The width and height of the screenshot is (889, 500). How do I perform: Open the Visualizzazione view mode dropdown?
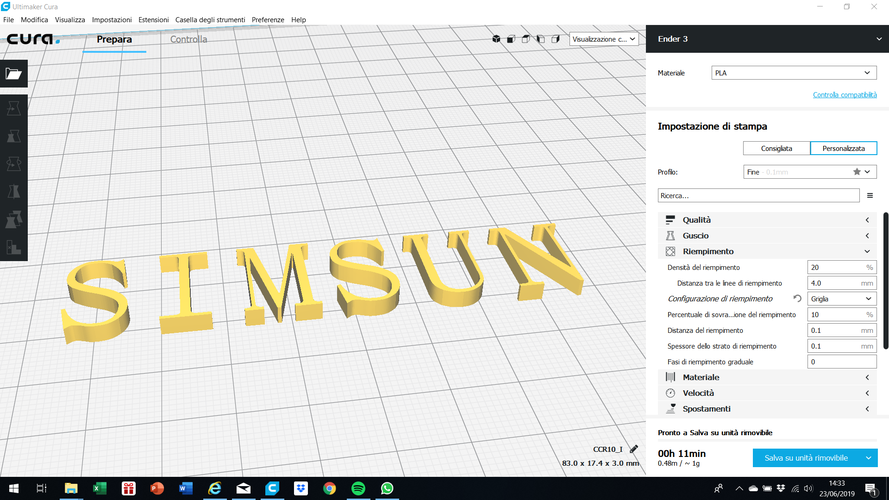coord(604,39)
